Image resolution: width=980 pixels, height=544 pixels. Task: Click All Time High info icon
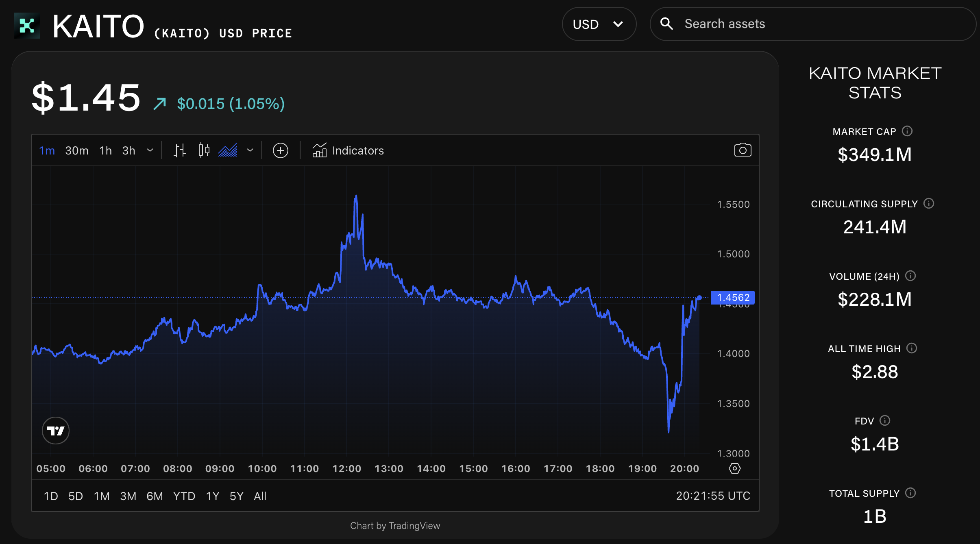pyautogui.click(x=912, y=348)
